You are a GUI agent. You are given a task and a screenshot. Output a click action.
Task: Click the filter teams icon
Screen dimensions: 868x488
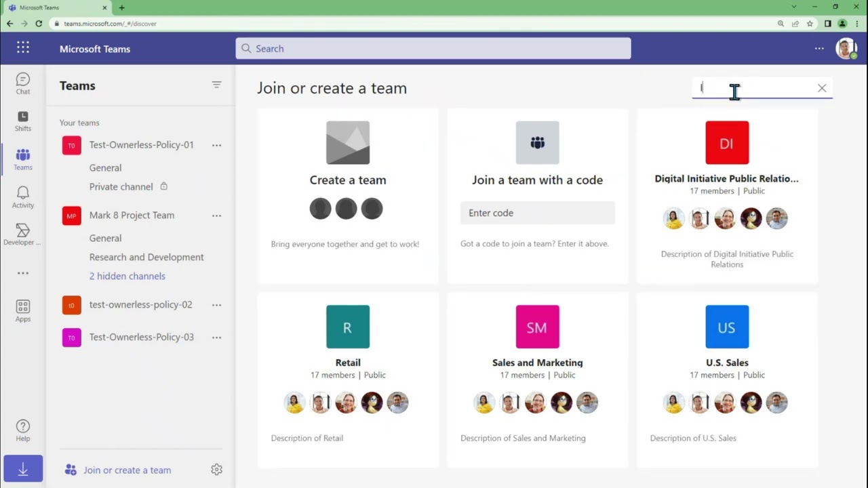coord(216,85)
